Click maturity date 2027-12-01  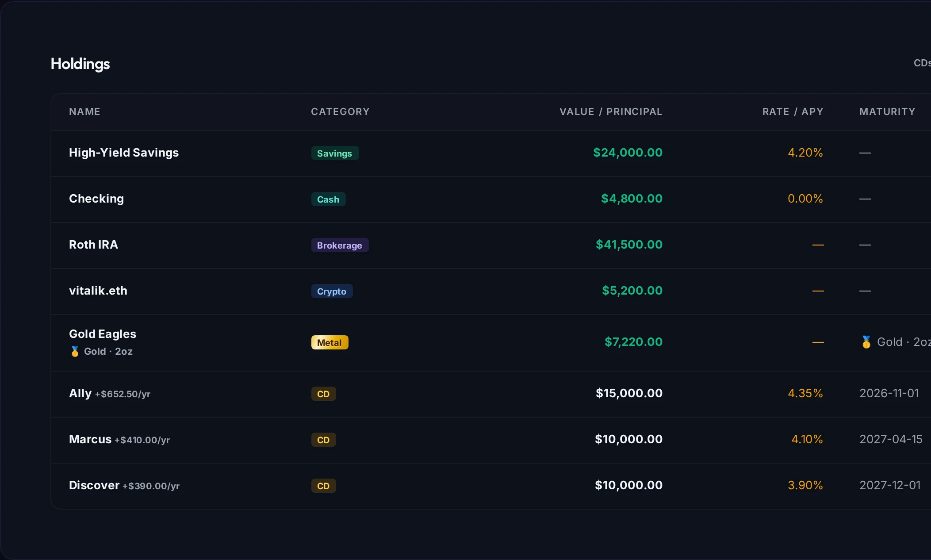(890, 485)
